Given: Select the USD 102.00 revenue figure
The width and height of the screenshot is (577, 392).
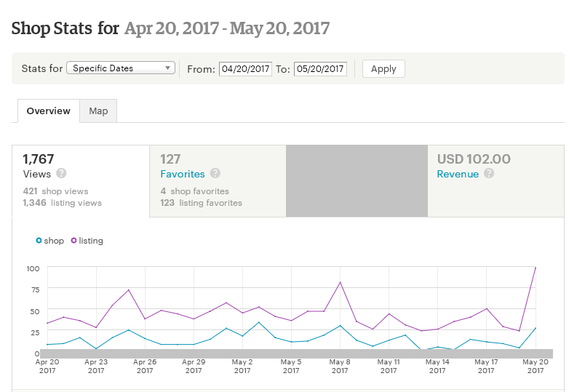Looking at the screenshot, I should (x=474, y=159).
